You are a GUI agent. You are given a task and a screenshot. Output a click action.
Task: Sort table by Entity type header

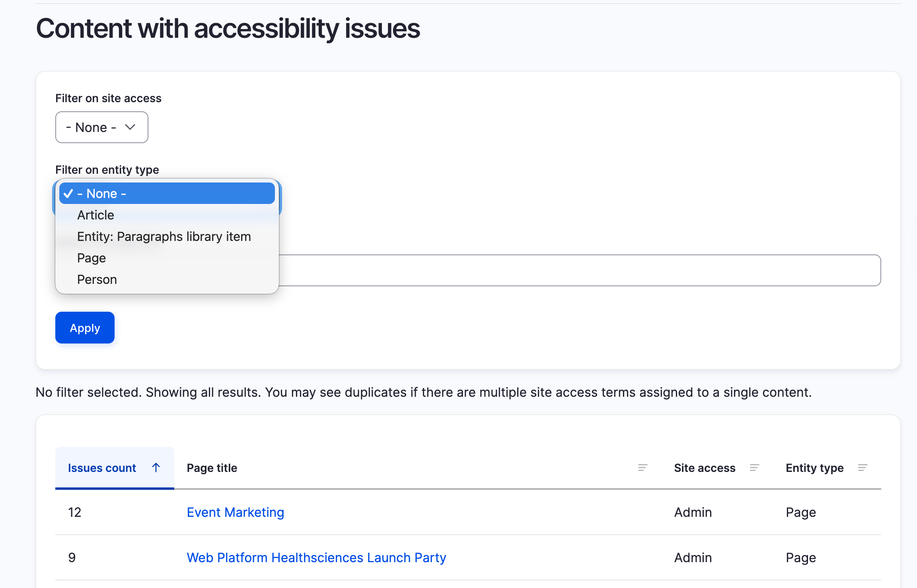(814, 468)
